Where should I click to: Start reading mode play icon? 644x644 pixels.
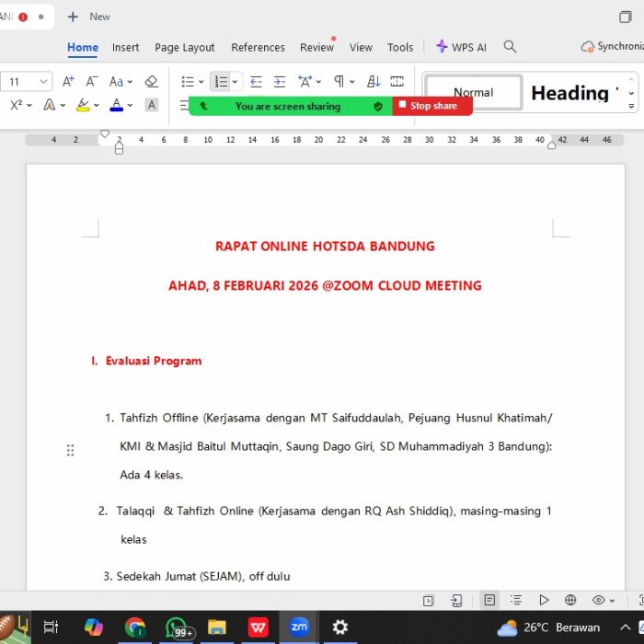click(544, 600)
